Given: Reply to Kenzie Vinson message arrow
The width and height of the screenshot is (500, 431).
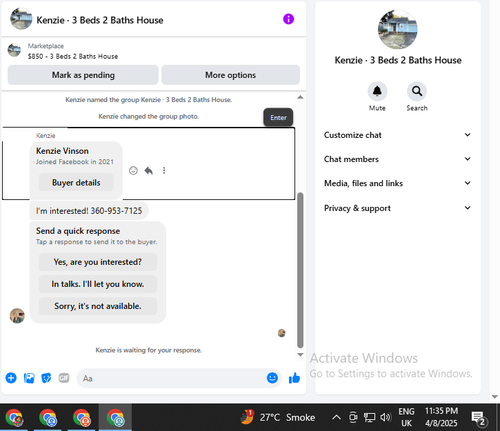Looking at the screenshot, I should click(149, 171).
